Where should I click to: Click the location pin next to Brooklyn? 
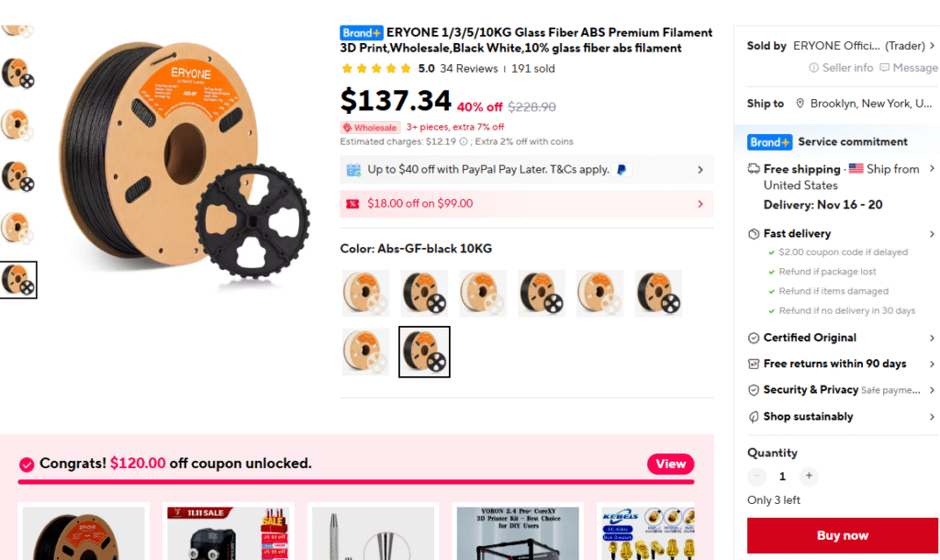click(800, 103)
